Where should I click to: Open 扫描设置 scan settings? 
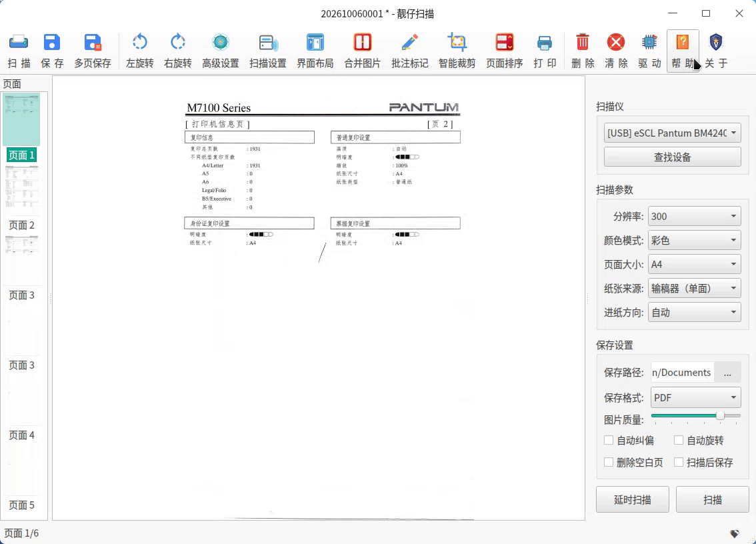268,51
